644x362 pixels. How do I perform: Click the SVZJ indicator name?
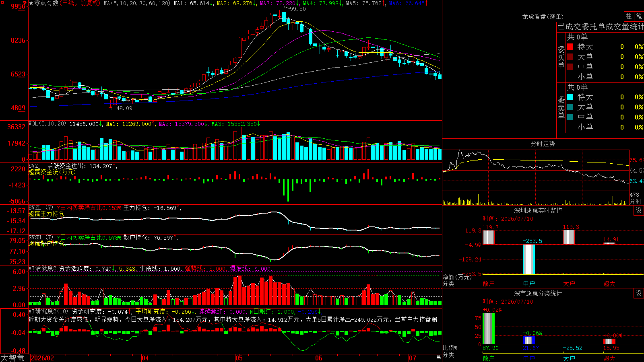tap(35, 166)
